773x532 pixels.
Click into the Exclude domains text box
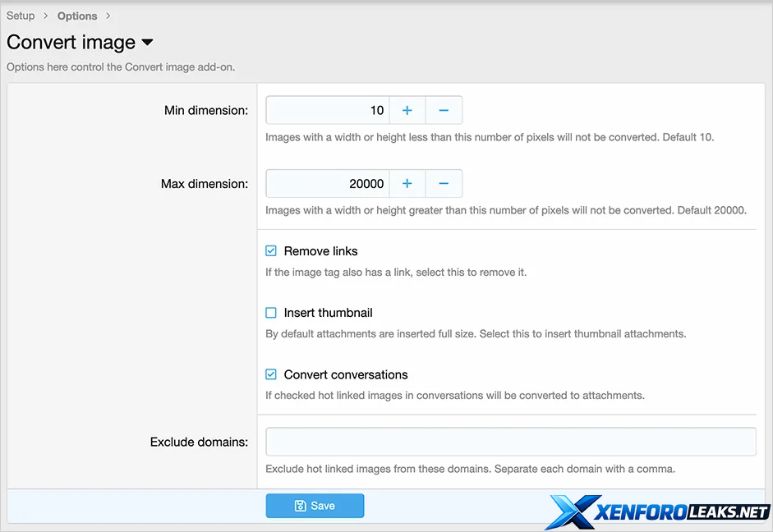510,442
